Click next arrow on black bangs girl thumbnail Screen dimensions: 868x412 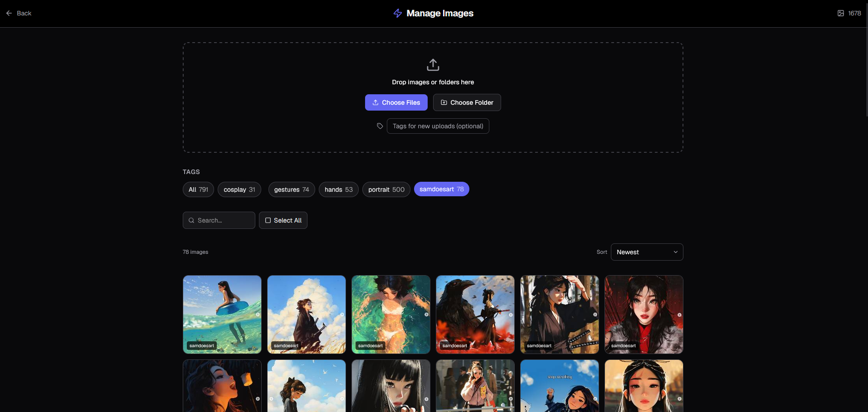pos(426,399)
